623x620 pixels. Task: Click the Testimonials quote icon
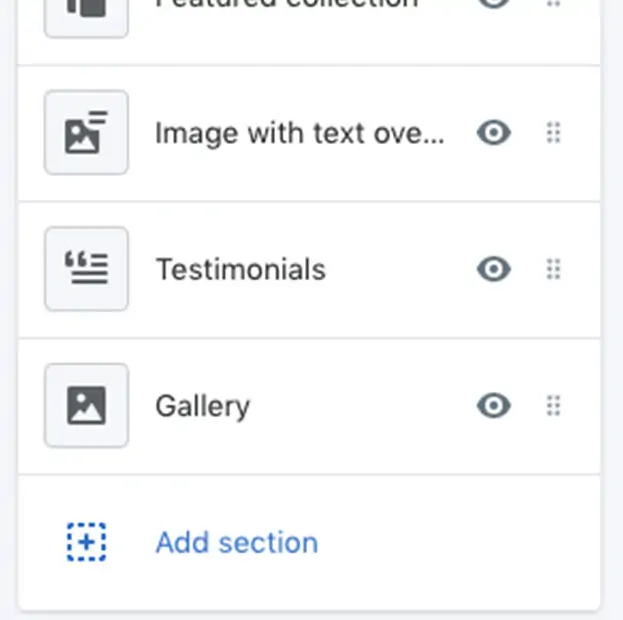point(86,269)
